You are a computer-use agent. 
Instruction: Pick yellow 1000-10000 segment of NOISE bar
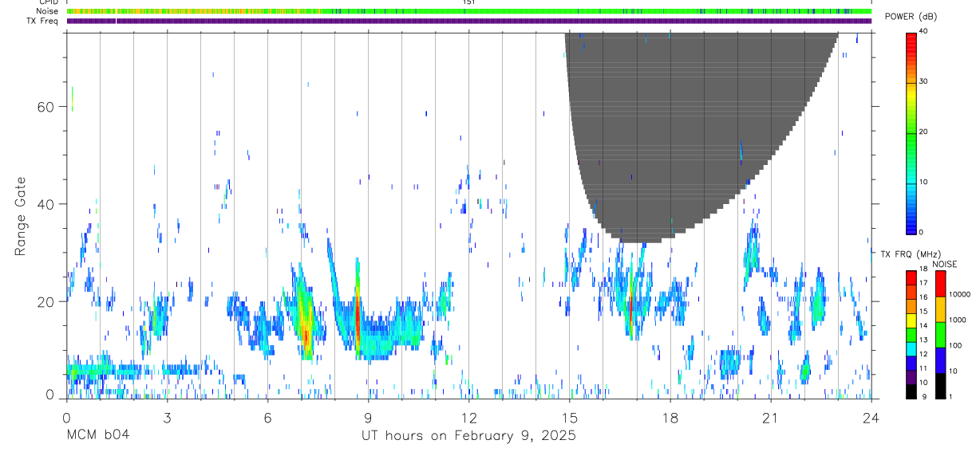pos(940,309)
